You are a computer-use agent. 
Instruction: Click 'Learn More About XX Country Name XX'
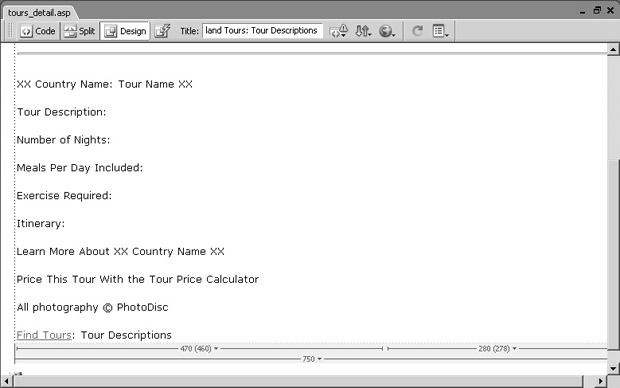point(121,252)
